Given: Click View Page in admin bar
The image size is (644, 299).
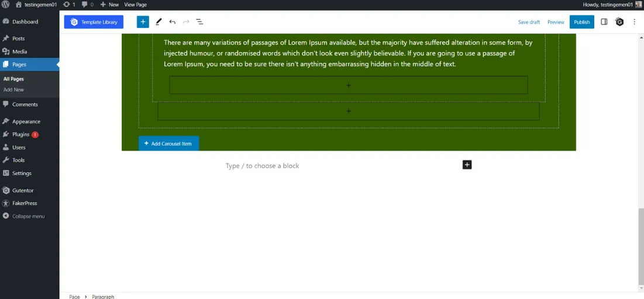Looking at the screenshot, I should (x=136, y=5).
